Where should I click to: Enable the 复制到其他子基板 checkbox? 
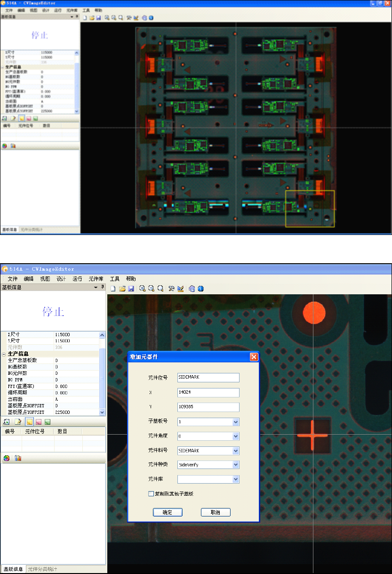tap(151, 494)
